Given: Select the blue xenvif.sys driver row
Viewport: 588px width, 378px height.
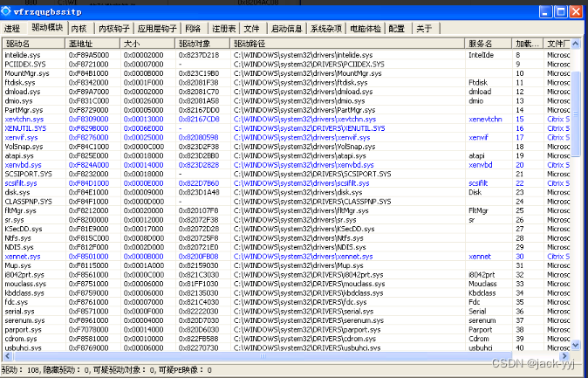Looking at the screenshot, I should [x=287, y=137].
